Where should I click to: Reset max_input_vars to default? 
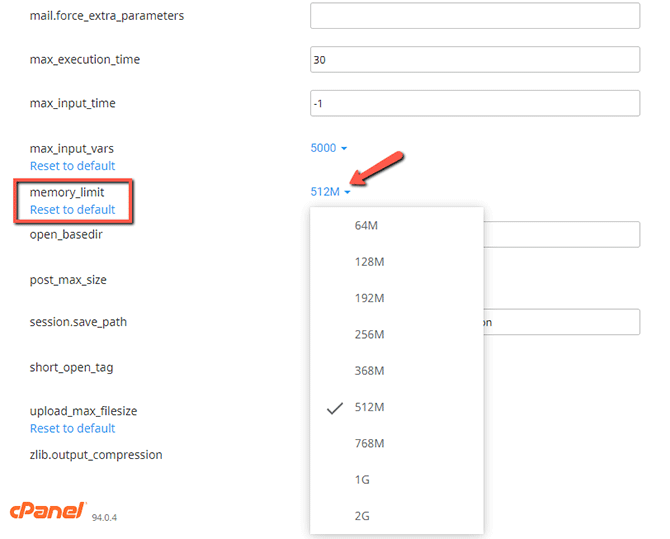click(x=72, y=166)
